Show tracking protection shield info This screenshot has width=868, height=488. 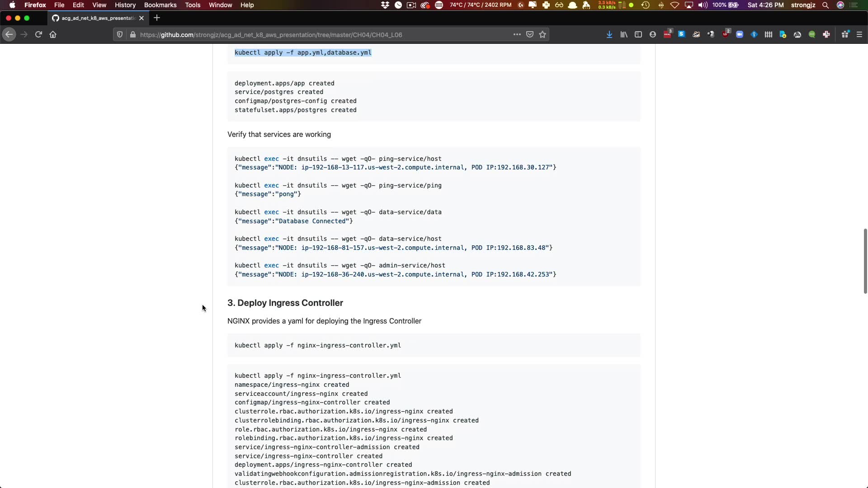[120, 34]
